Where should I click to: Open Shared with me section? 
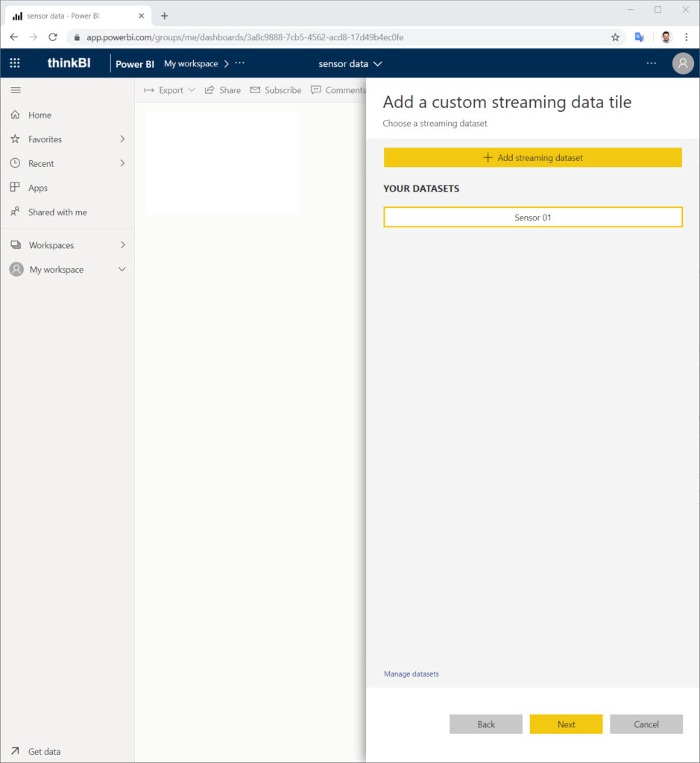57,212
